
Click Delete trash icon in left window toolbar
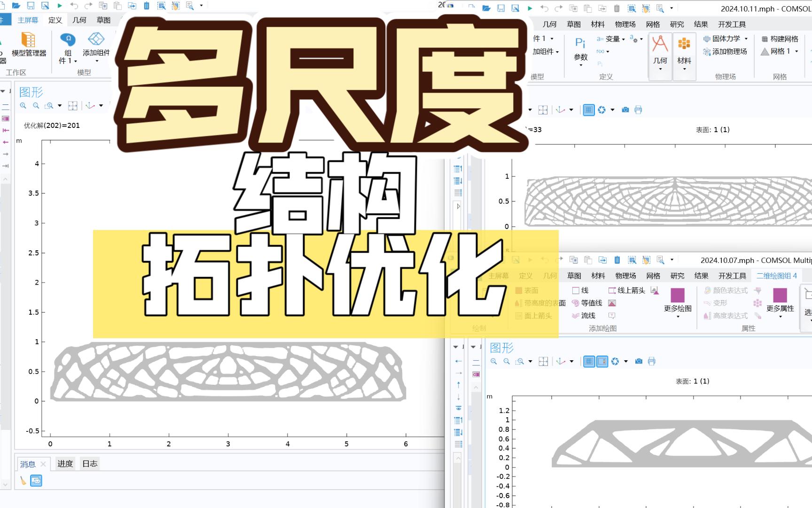click(x=147, y=6)
